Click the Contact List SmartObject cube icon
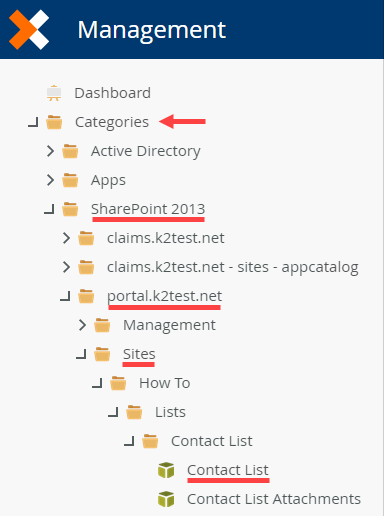 [166, 470]
